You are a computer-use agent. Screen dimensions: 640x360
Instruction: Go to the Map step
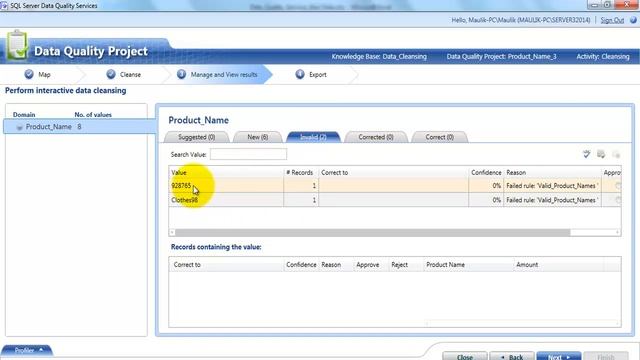(x=44, y=75)
